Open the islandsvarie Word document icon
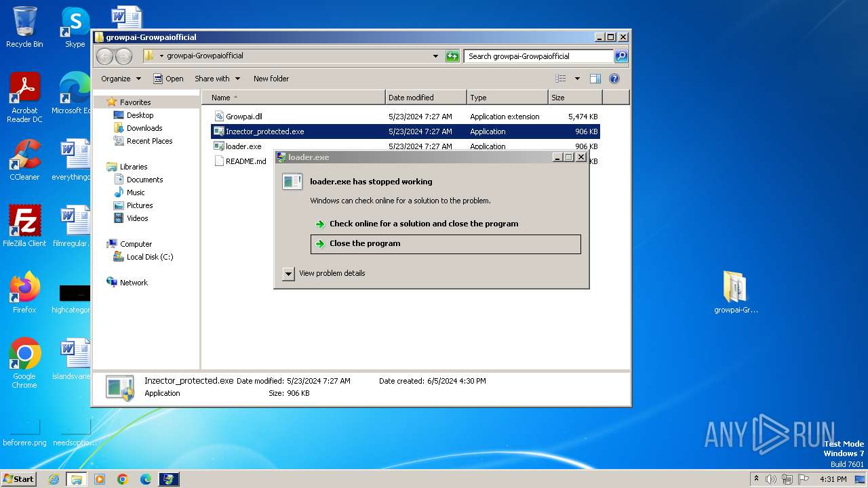The image size is (868, 488). (x=73, y=359)
